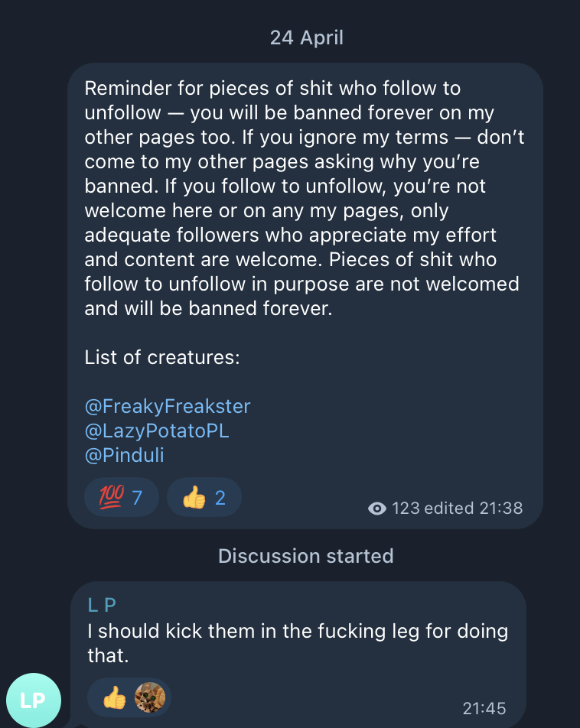580x728 pixels.
Task: Open the @FreakyFreakster mention link
Action: [x=168, y=406]
